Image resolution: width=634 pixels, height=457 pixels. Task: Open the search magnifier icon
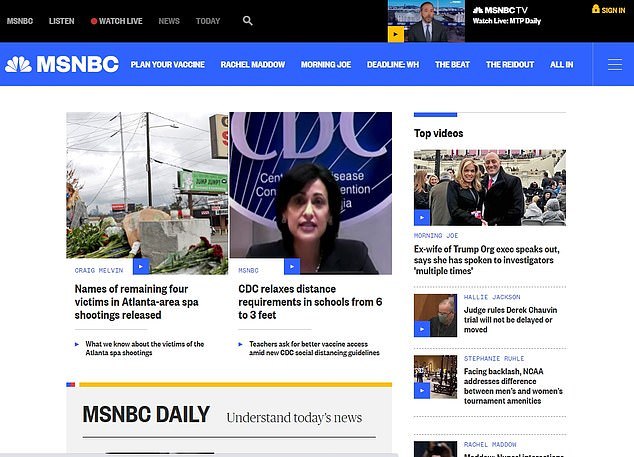pyautogui.click(x=247, y=21)
